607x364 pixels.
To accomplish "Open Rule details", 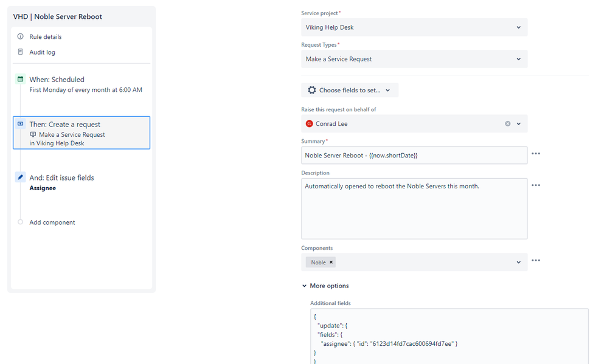I will coord(45,36).
